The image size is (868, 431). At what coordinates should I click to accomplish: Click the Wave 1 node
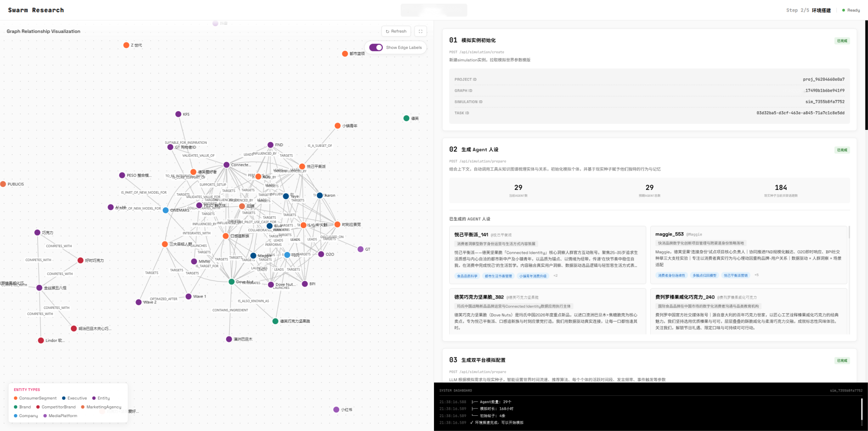pyautogui.click(x=188, y=296)
